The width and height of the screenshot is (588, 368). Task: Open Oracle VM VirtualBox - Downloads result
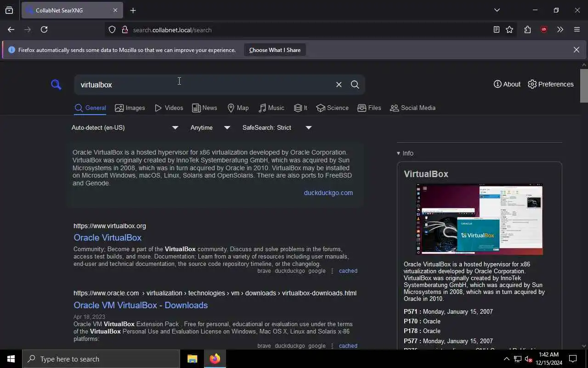[141, 305]
